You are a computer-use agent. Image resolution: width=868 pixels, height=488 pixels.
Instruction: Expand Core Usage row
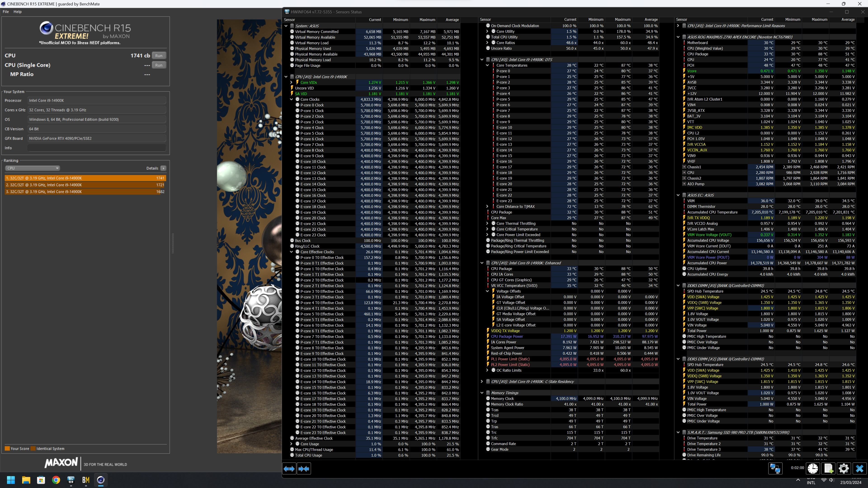pyautogui.click(x=291, y=444)
